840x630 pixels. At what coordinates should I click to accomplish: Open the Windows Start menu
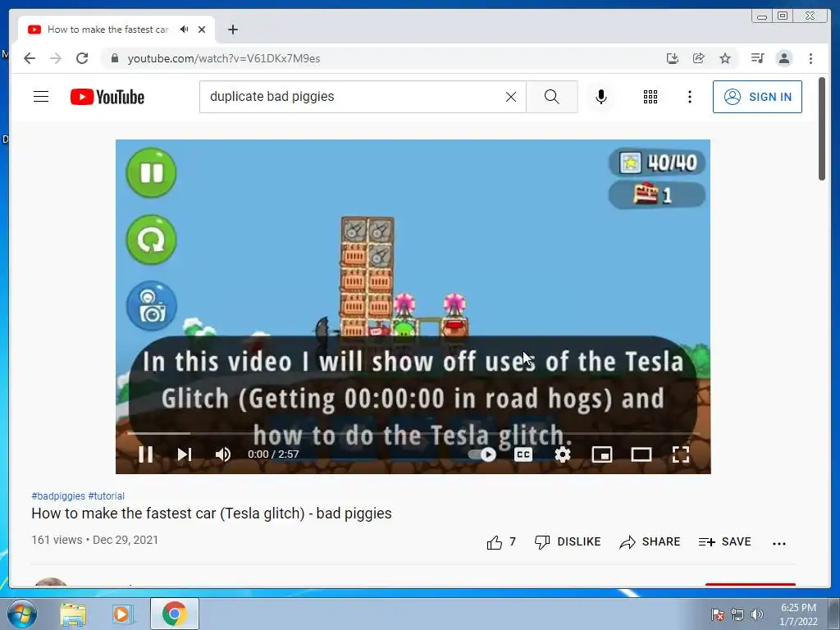[22, 614]
